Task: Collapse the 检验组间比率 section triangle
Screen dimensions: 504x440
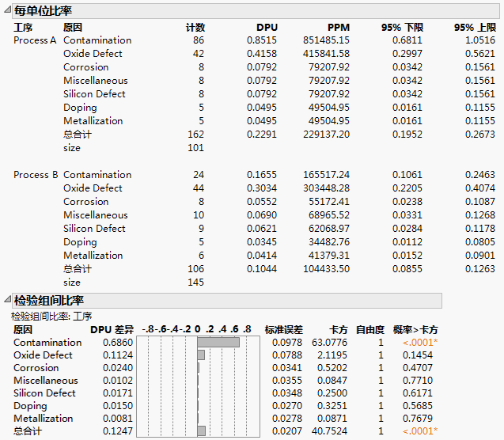Action: coord(8,300)
